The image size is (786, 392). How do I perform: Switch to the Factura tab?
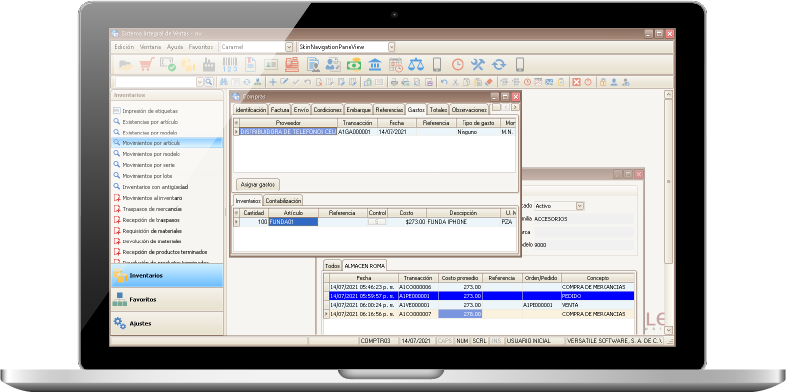pos(280,109)
